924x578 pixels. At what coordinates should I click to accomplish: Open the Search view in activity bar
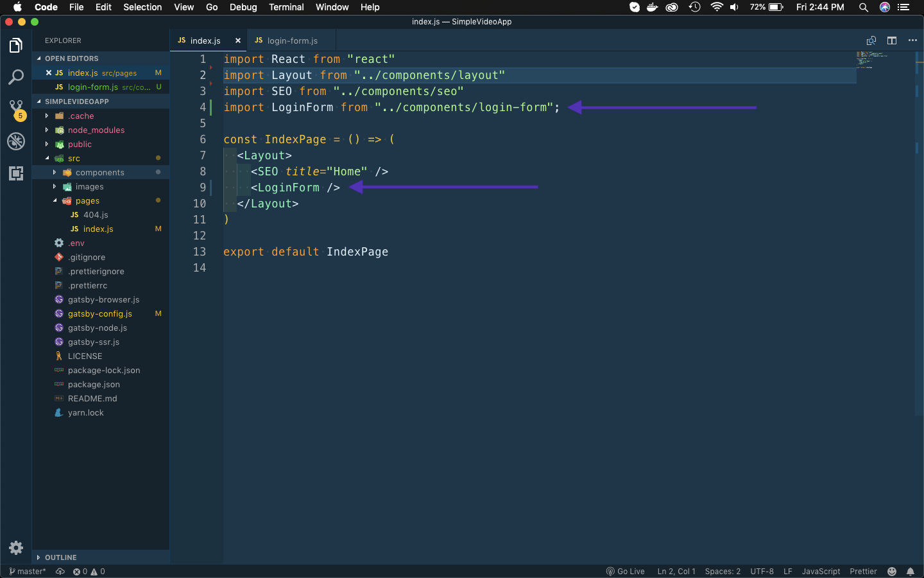click(16, 77)
